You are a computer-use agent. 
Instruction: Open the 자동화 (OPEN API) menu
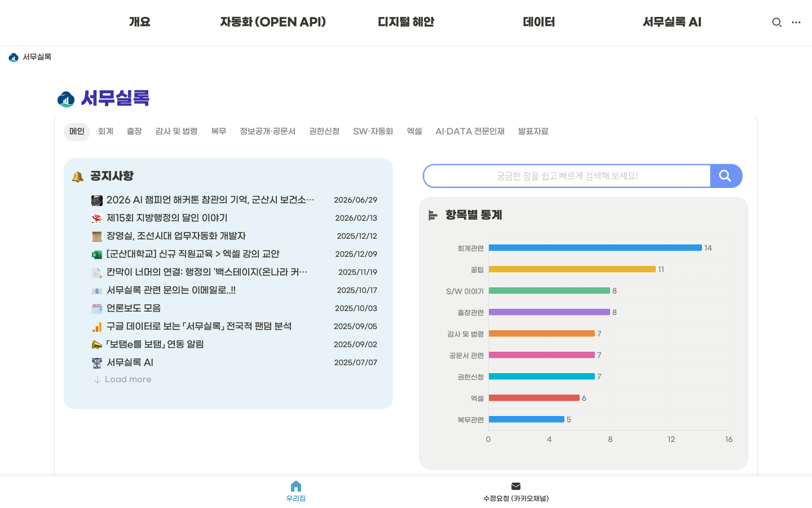273,22
